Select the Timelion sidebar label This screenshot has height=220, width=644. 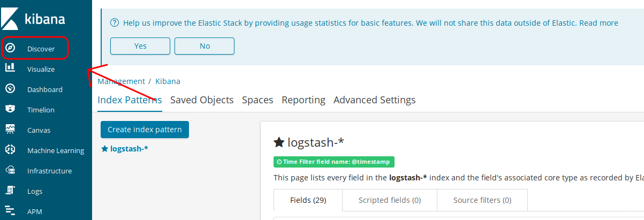tap(41, 110)
